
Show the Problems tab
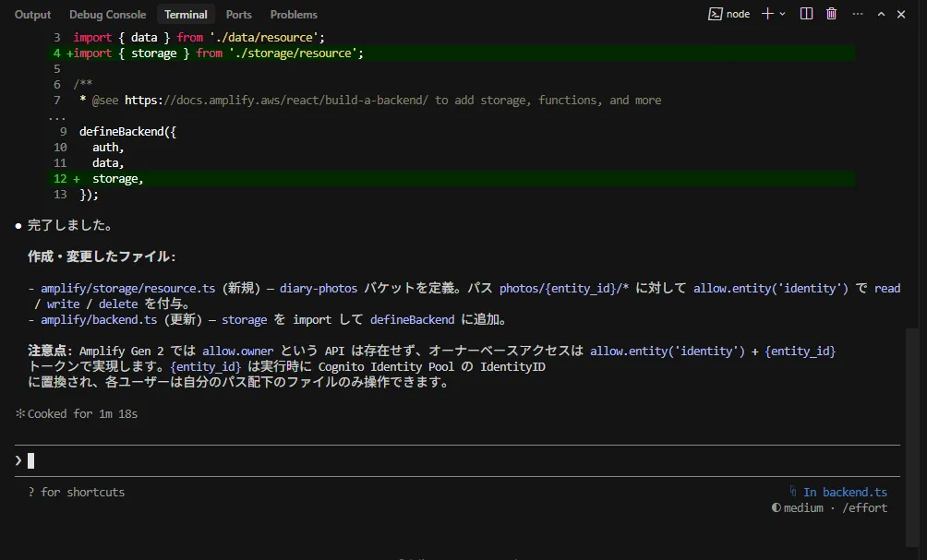click(294, 15)
